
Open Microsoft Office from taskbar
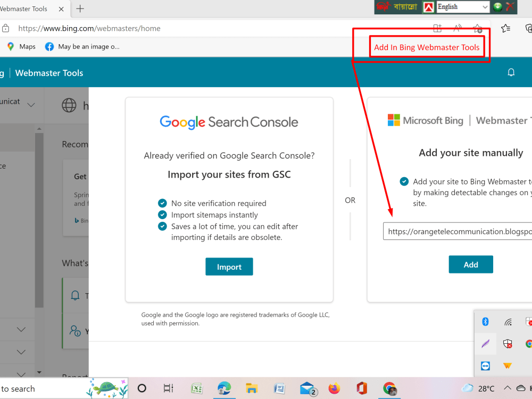point(362,388)
